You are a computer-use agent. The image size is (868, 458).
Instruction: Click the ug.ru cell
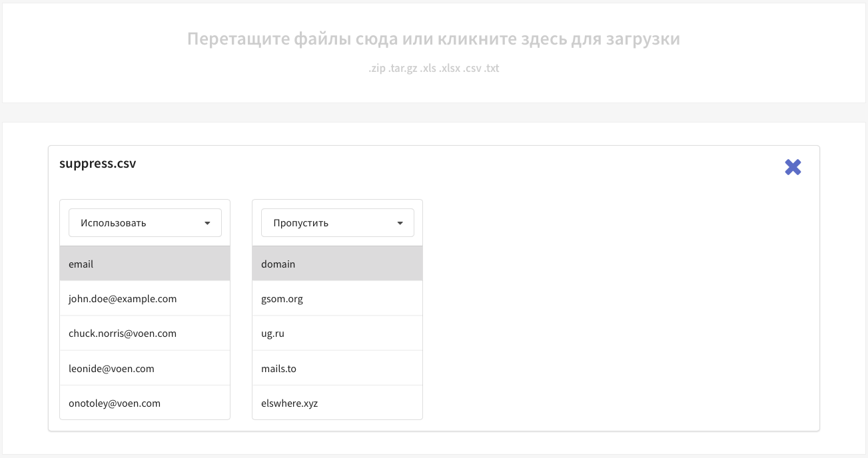click(x=338, y=333)
